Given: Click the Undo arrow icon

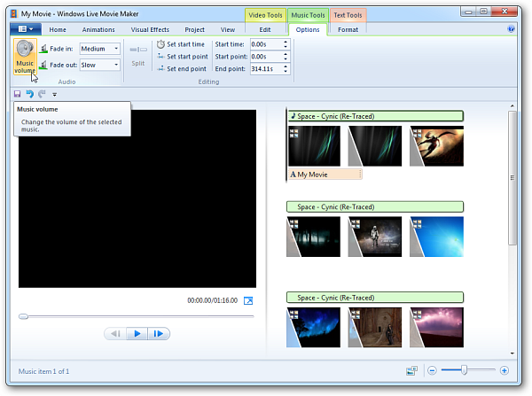Looking at the screenshot, I should point(29,93).
